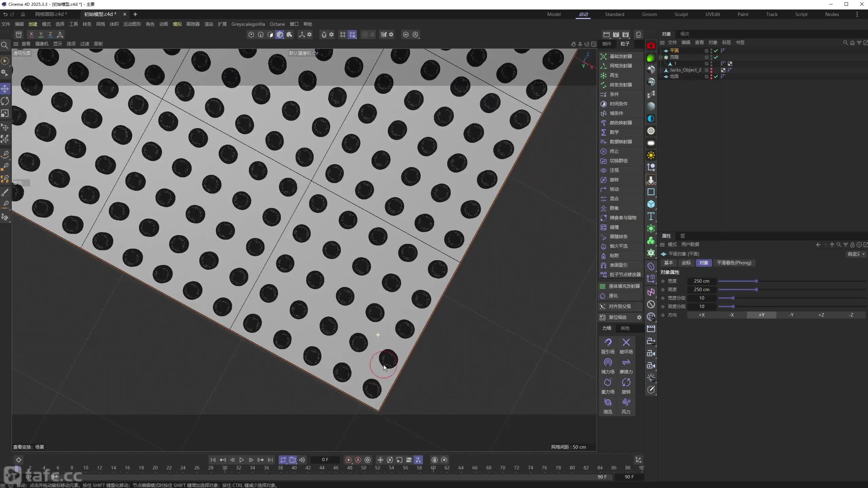Open the 模拟 menu in menu bar
The image size is (868, 488).
177,24
